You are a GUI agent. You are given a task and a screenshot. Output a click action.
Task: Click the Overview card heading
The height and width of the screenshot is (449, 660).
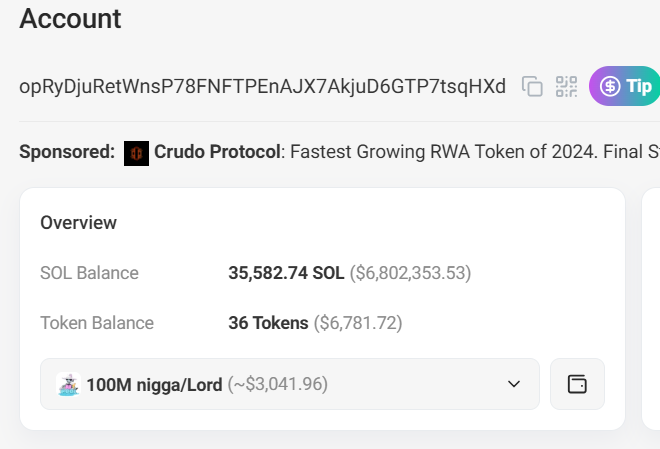78,222
